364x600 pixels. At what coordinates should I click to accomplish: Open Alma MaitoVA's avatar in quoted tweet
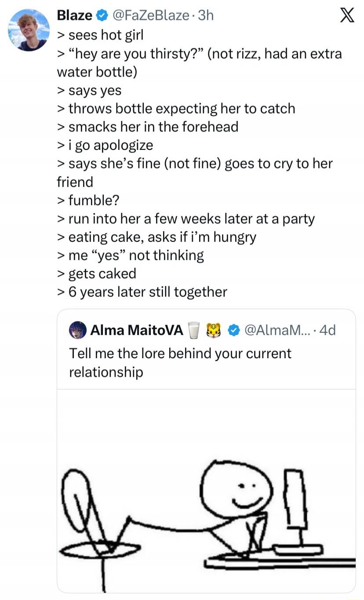[77, 330]
